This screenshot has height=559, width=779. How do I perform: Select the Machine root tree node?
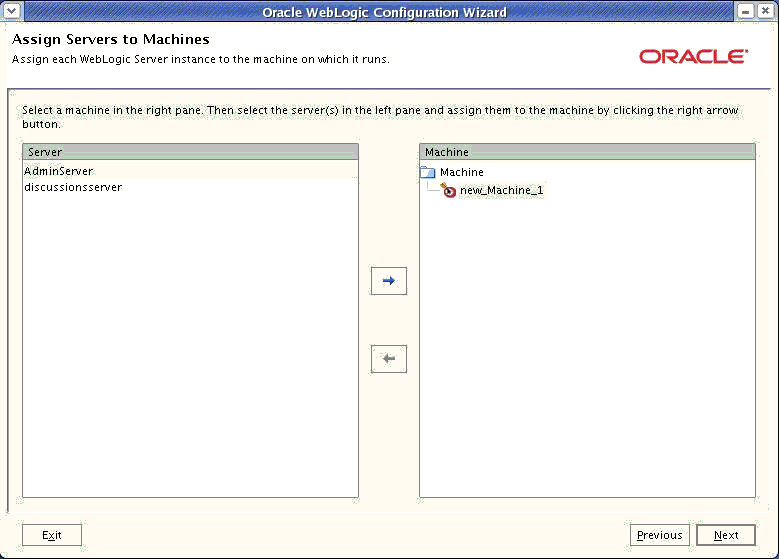click(462, 172)
